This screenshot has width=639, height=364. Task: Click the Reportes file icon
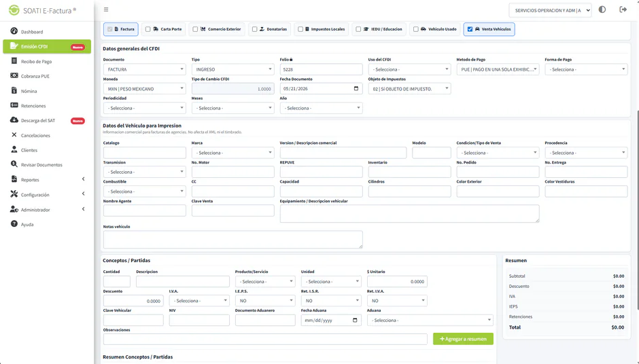(14, 179)
